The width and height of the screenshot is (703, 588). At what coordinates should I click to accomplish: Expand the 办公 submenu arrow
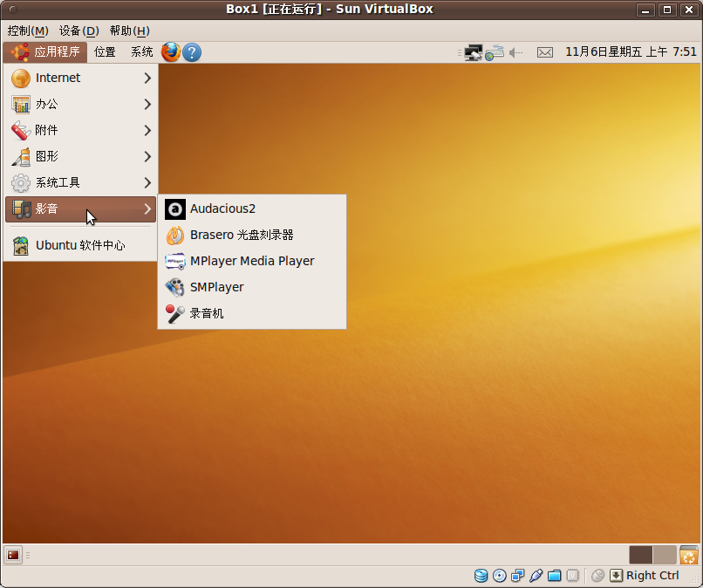[x=147, y=104]
